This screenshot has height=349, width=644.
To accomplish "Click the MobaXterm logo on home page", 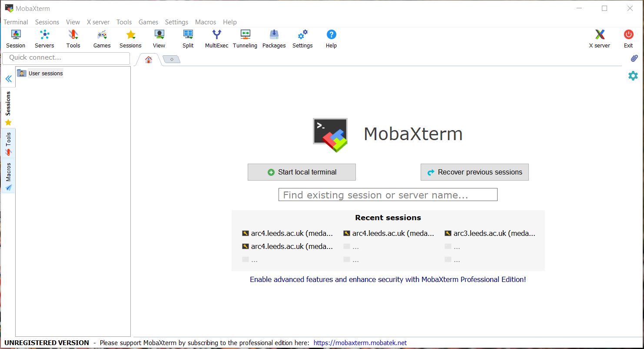I will [330, 134].
